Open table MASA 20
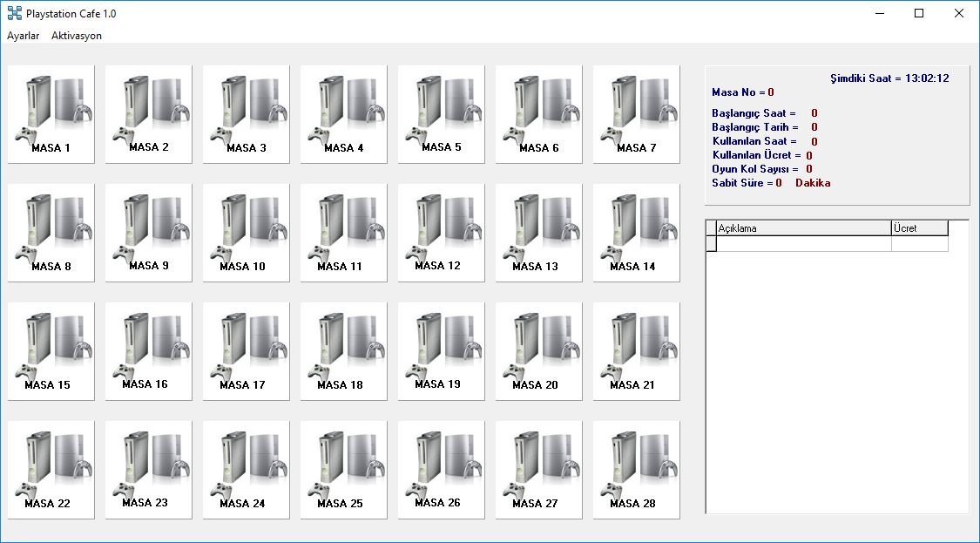Screen dimensions: 980x543 tap(538, 351)
